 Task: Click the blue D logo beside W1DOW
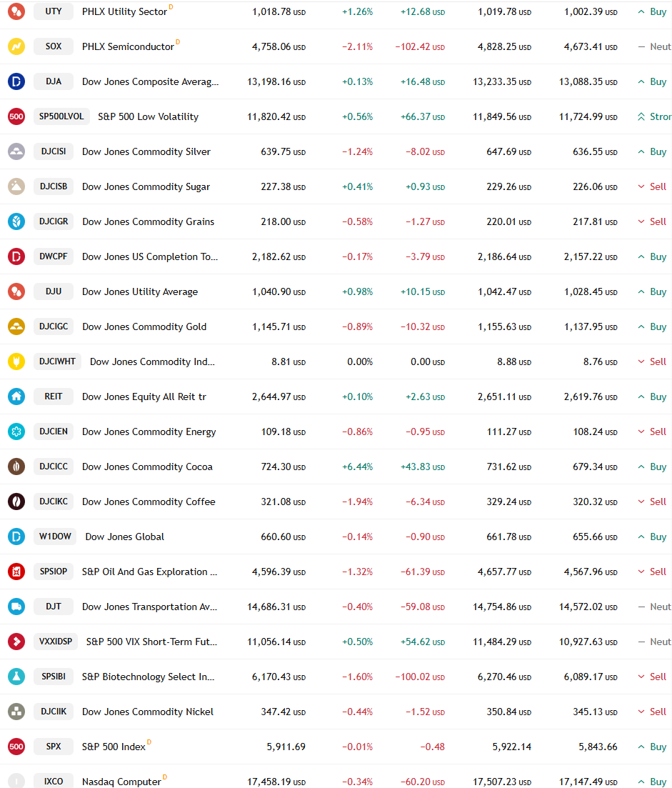(16, 537)
